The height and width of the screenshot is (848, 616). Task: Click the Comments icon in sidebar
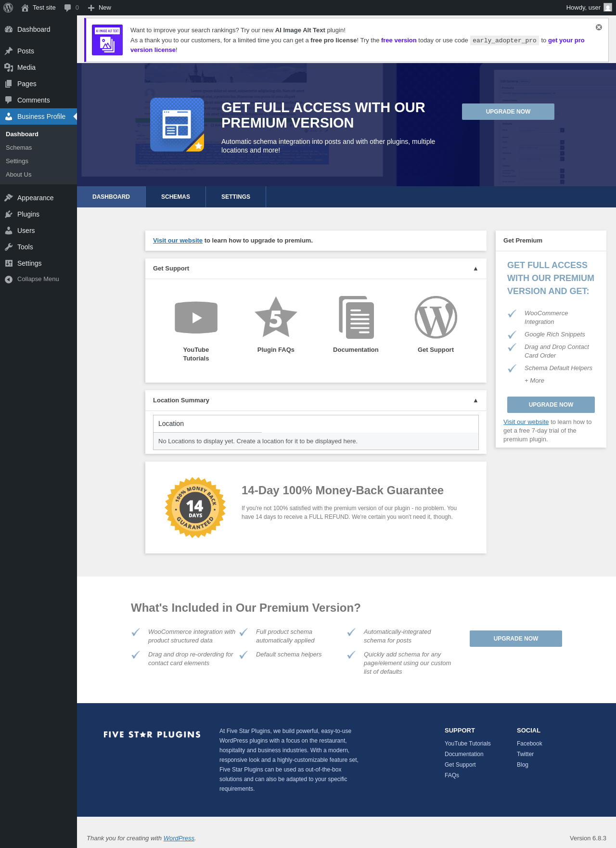pyautogui.click(x=9, y=100)
